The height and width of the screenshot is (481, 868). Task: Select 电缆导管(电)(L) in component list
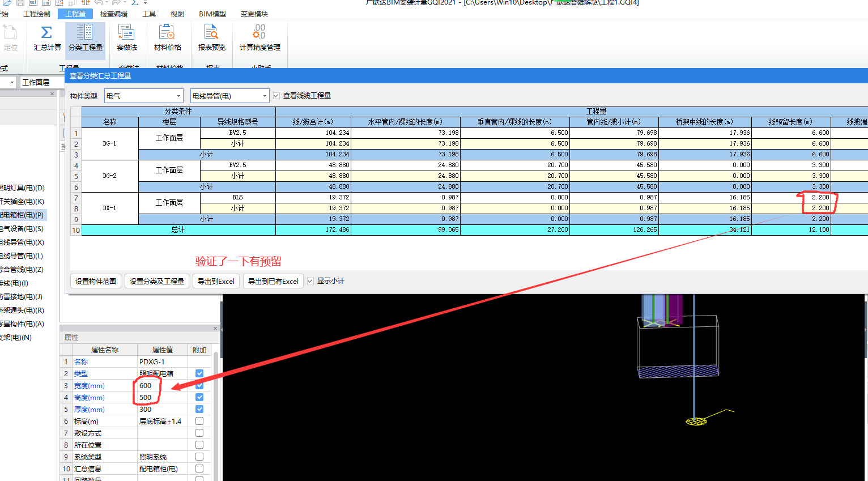[x=23, y=256]
